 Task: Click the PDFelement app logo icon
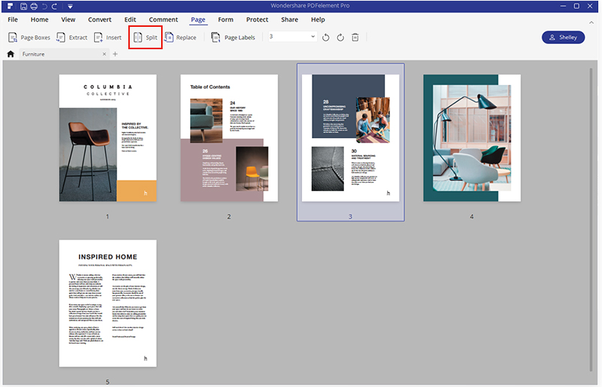click(10, 6)
